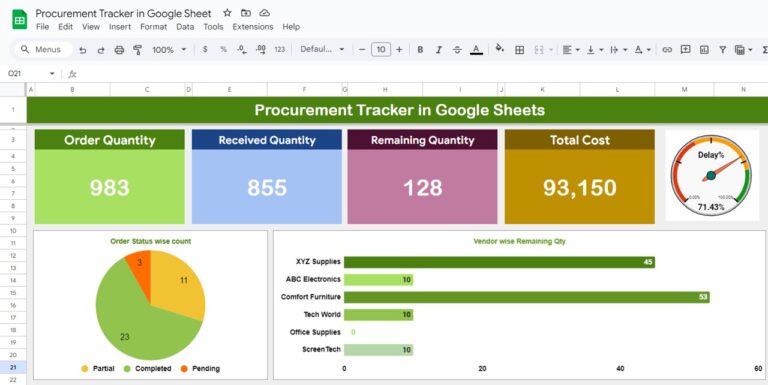The height and width of the screenshot is (385, 768).
Task: Toggle italic formatting
Action: click(439, 49)
